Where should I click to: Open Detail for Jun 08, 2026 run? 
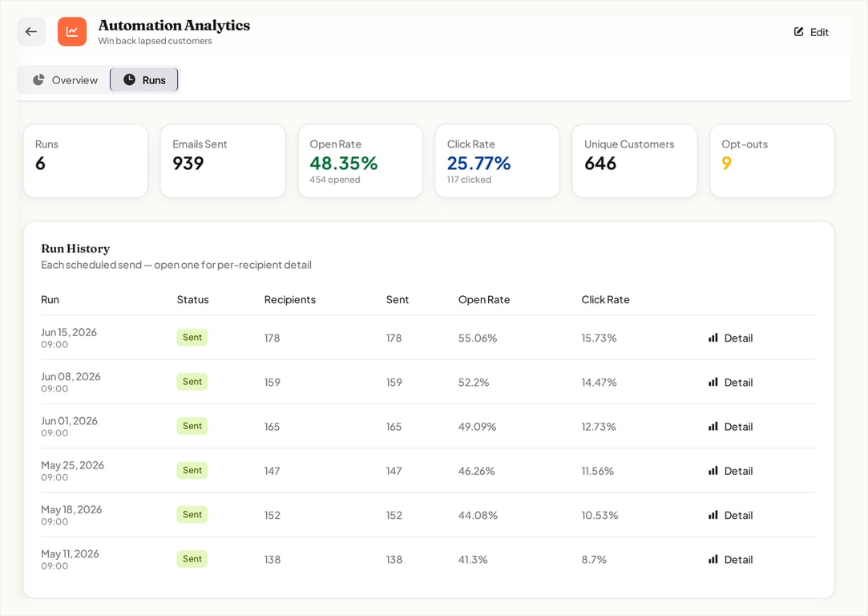pos(731,383)
